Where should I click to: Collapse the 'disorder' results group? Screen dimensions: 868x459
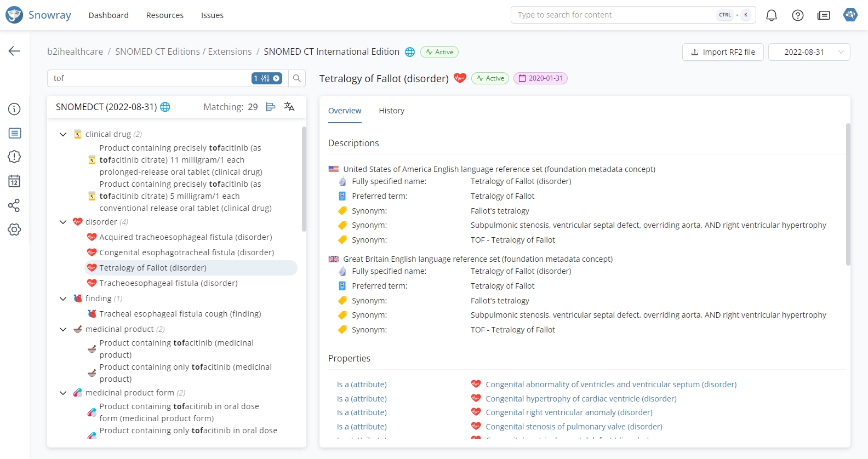point(63,222)
